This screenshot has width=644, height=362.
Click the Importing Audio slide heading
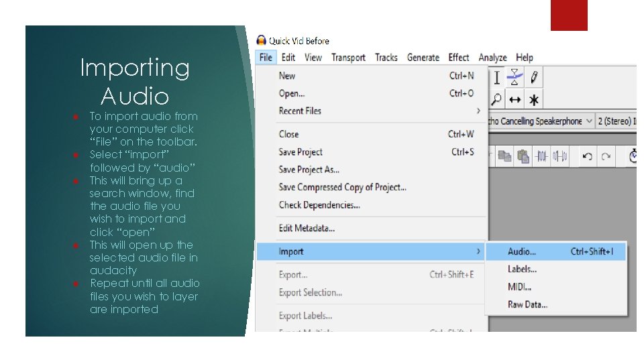135,81
